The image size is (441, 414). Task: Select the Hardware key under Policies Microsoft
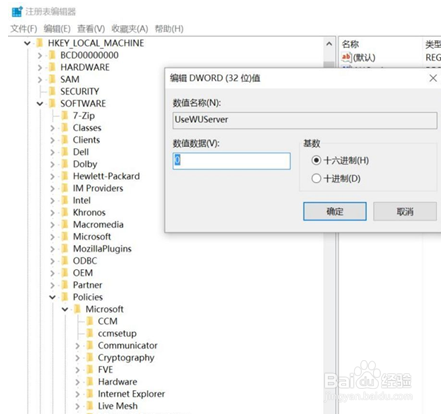point(117,382)
